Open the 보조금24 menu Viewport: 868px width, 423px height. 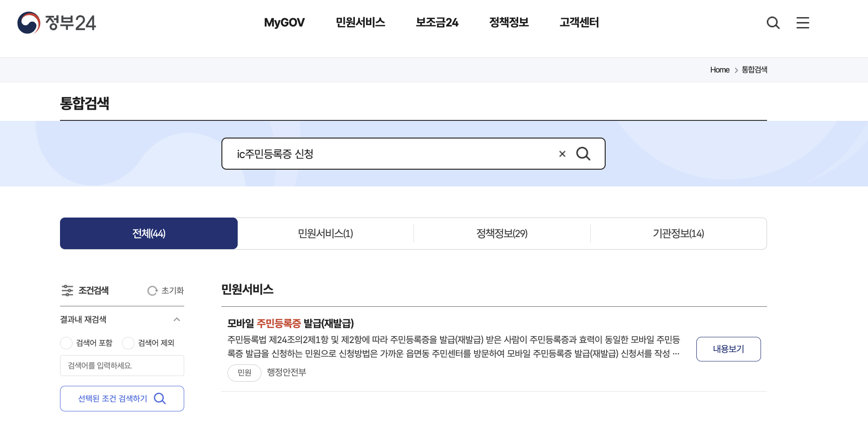pos(437,22)
